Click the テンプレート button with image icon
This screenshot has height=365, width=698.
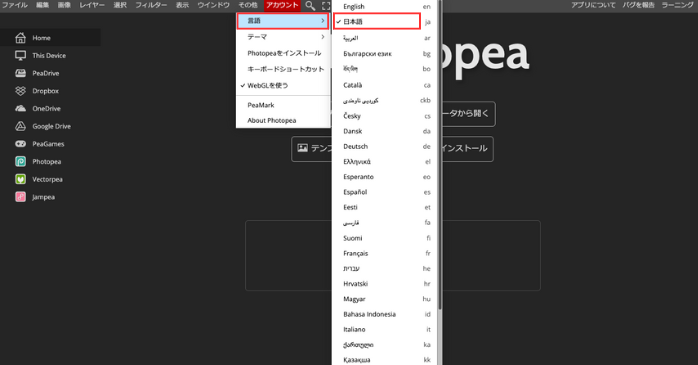coord(312,149)
